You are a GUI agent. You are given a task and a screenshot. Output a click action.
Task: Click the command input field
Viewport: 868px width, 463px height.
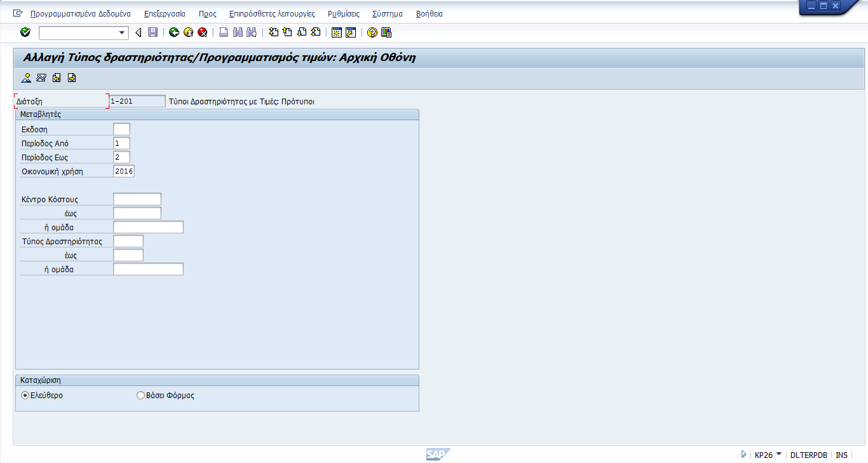click(79, 32)
